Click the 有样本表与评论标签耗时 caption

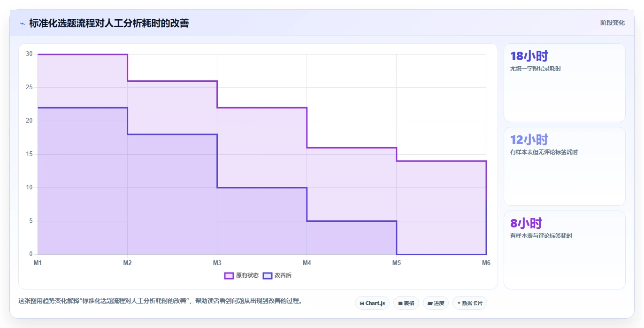click(541, 236)
